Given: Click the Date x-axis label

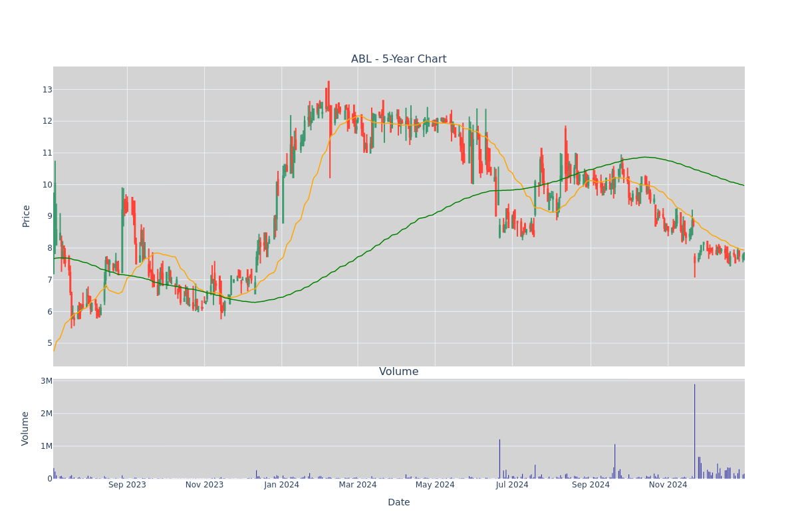Looking at the screenshot, I should [399, 502].
